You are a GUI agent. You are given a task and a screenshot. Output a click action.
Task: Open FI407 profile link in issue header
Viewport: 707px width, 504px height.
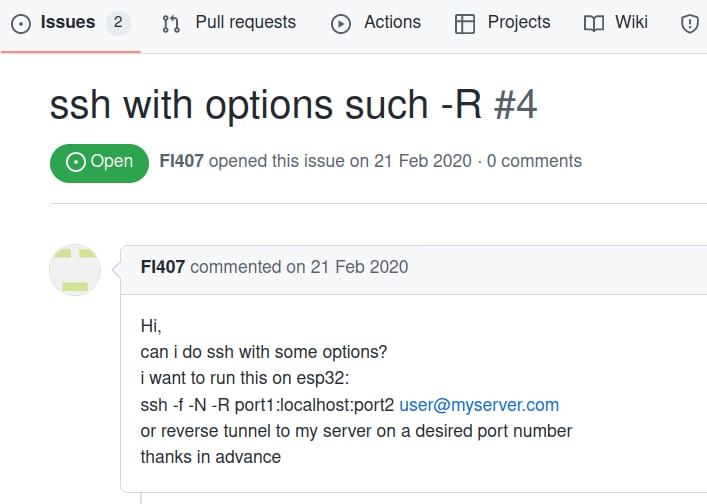tap(182, 160)
